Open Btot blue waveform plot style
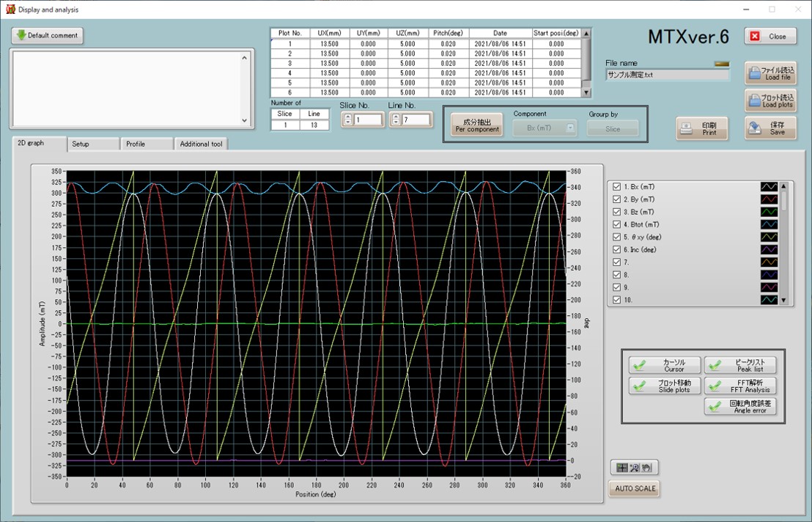The height and width of the screenshot is (522, 812). point(769,225)
